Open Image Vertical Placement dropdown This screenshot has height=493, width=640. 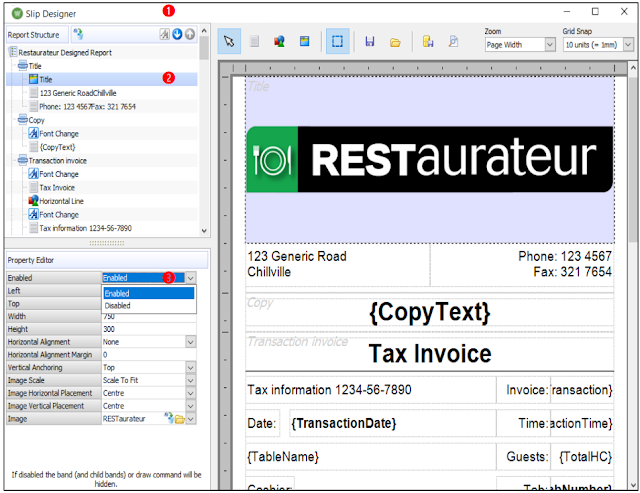[191, 406]
